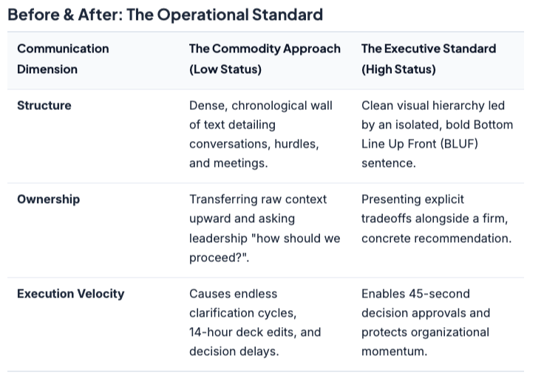Click the text 'conversations, hurdles, and meetings'

point(254,154)
